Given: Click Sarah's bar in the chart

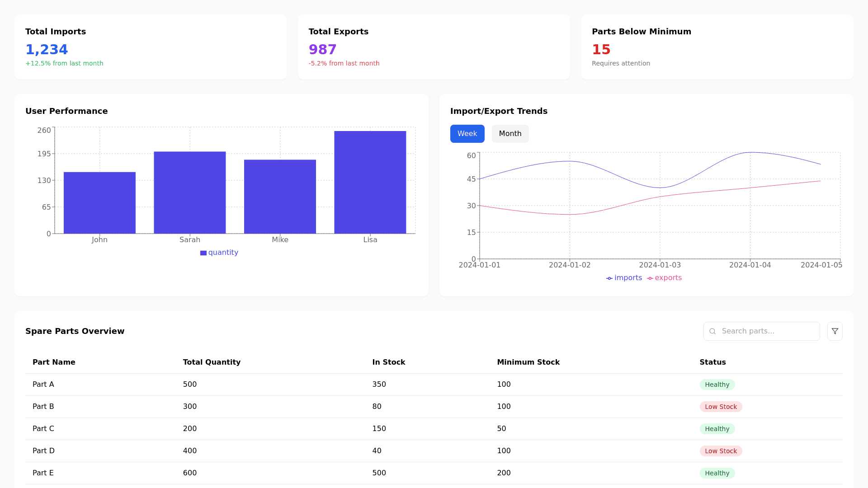Looking at the screenshot, I should 189,193.
